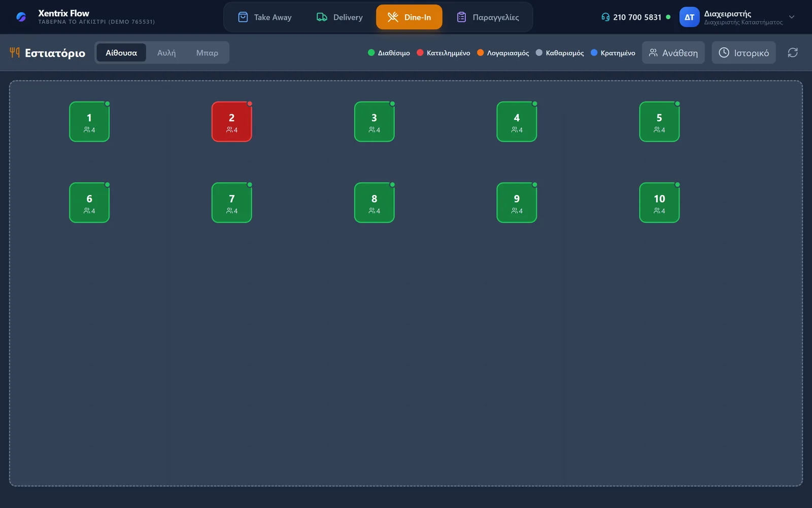The height and width of the screenshot is (508, 812).
Task: Choose table 5
Action: (659, 122)
